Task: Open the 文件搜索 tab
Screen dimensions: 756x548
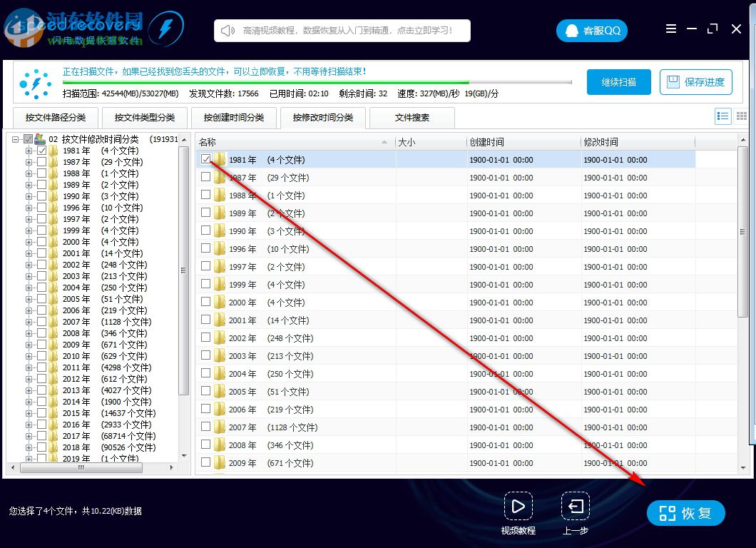Action: [x=412, y=118]
